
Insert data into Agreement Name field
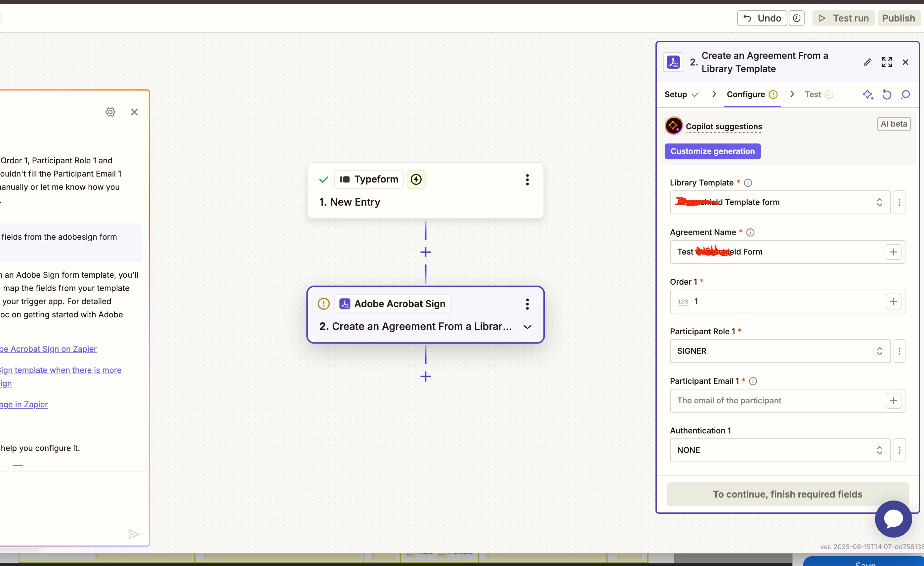[894, 252]
